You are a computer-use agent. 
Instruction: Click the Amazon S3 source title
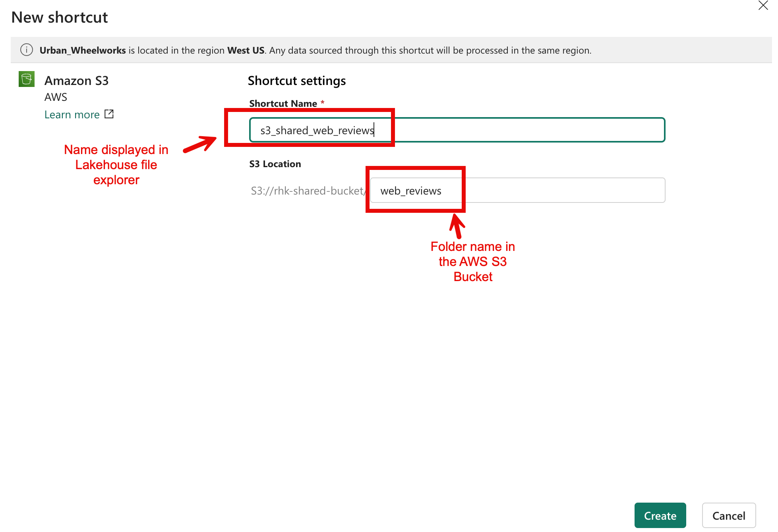(76, 81)
